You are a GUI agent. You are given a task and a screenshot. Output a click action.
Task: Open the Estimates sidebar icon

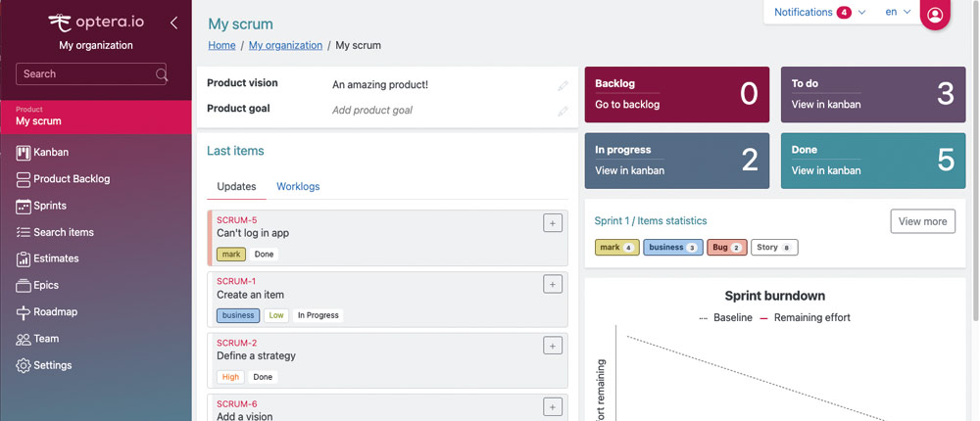24,259
